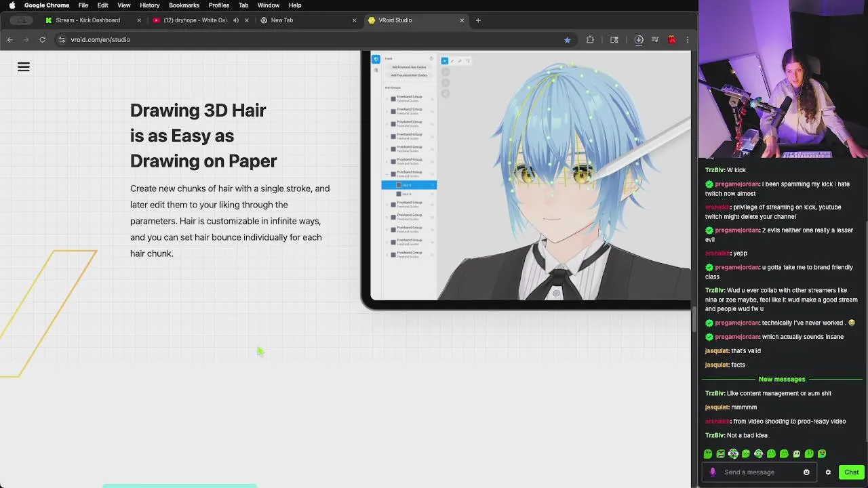The height and width of the screenshot is (488, 868).
Task: Open the Google Chrome menu
Action: pos(47,5)
